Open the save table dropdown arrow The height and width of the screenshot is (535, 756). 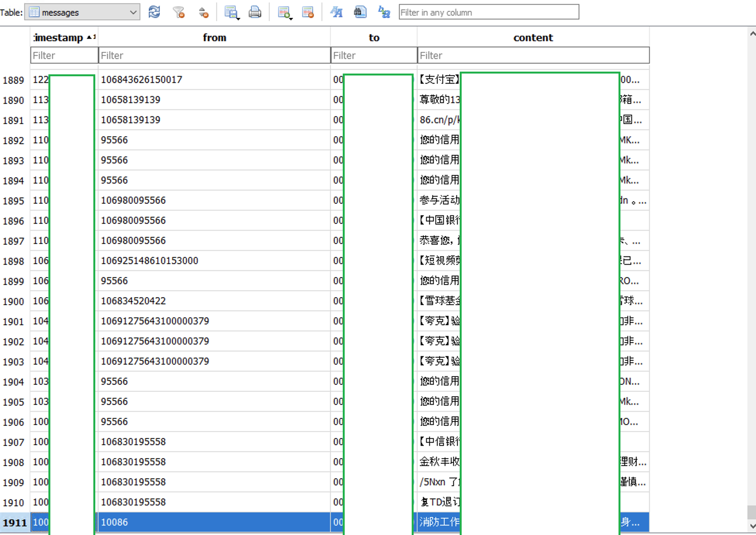[x=238, y=18]
